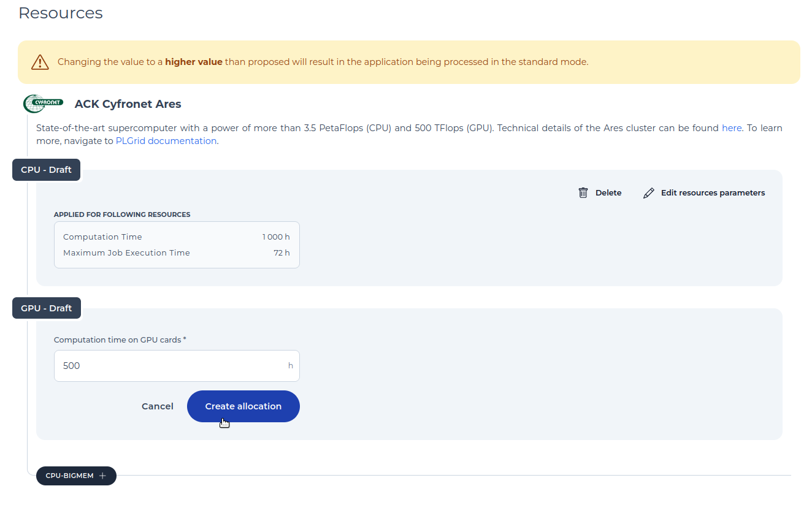Viewport: 812px width, 505px height.
Task: Open the 'here' Ares technical details link
Action: (x=732, y=128)
